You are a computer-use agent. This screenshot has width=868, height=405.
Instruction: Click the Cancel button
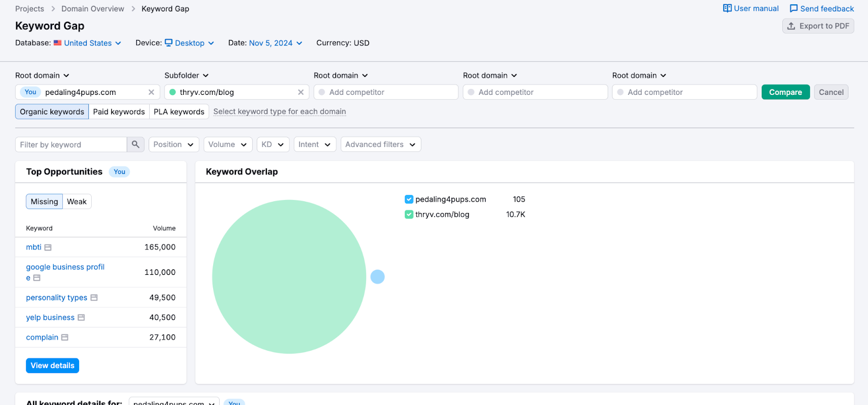[x=831, y=92]
